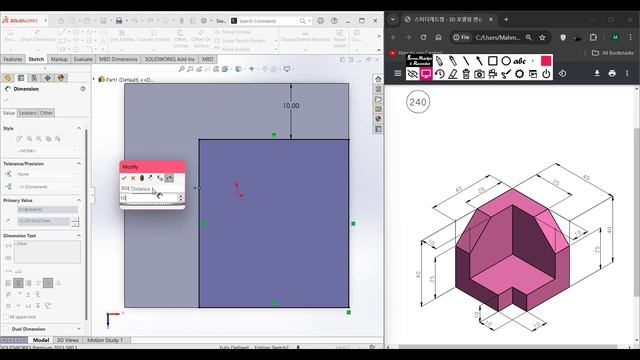Confirm the Modify dialog with green checkmark
Viewport: 640px width, 360px height.
tap(124, 178)
